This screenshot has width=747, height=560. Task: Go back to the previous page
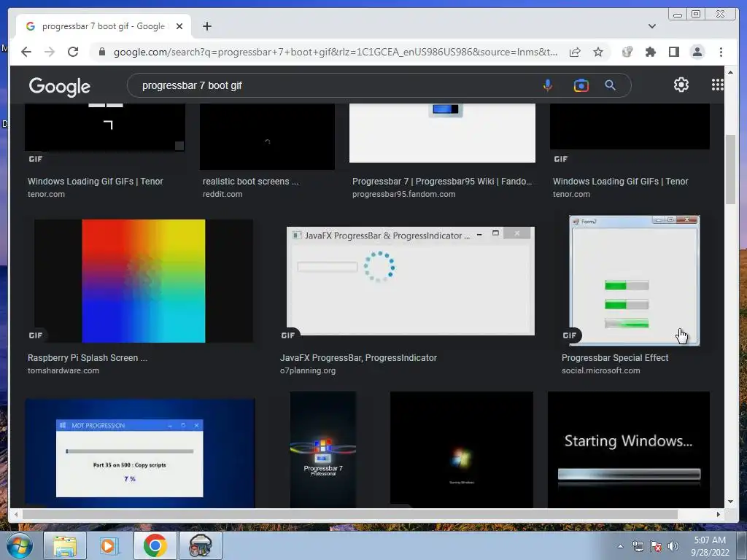tap(26, 52)
